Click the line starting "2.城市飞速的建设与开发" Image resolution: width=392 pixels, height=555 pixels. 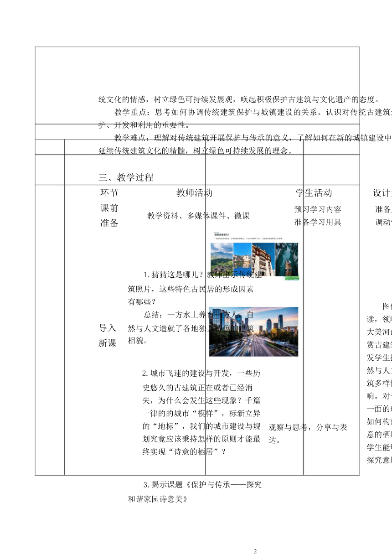point(201,373)
